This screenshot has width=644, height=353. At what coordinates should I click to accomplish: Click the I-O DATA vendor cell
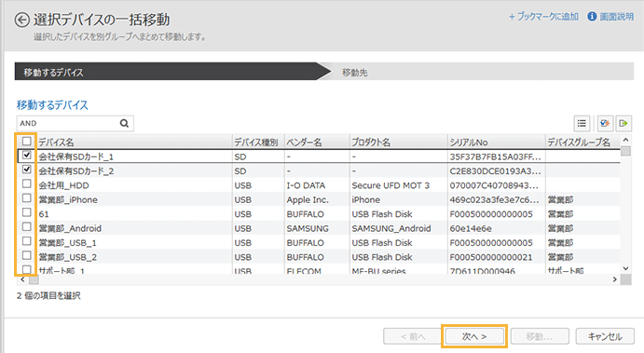pos(317,185)
